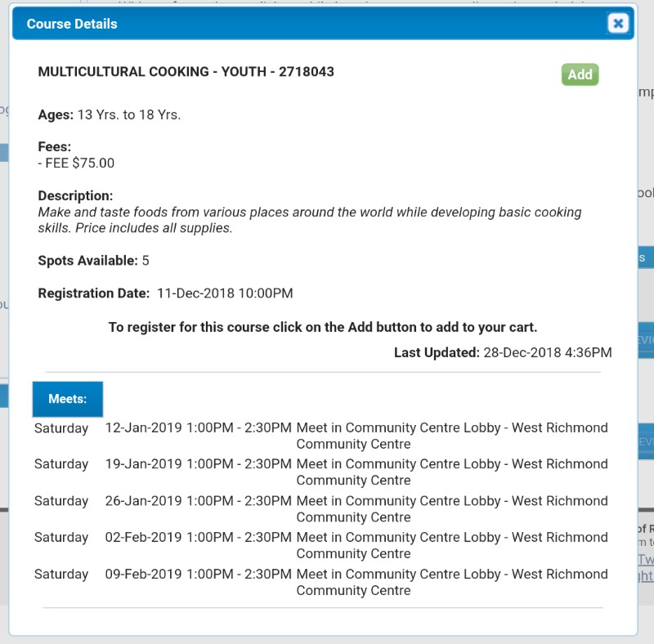The height and width of the screenshot is (644, 654).
Task: Select the 26-Jan-2019 meeting date
Action: click(x=143, y=501)
